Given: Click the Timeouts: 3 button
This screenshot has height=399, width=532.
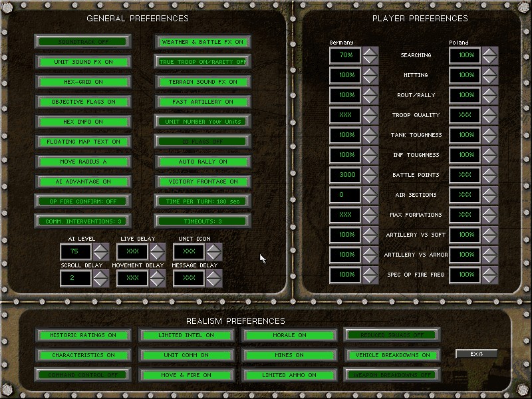Looking at the screenshot, I should point(203,221).
